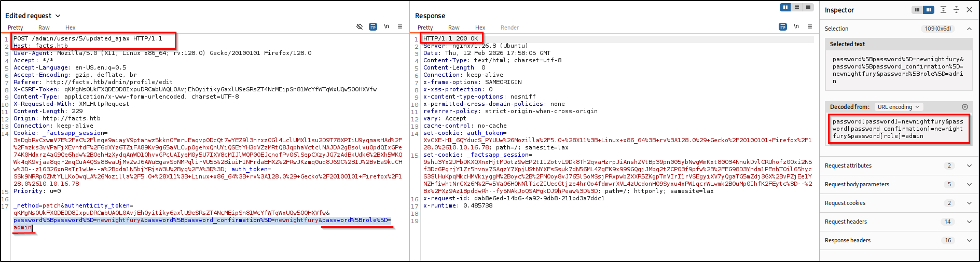Click the Host: facts.htb header line
Image resolution: width=980 pixels, height=262 pixels.
pyautogui.click(x=40, y=46)
